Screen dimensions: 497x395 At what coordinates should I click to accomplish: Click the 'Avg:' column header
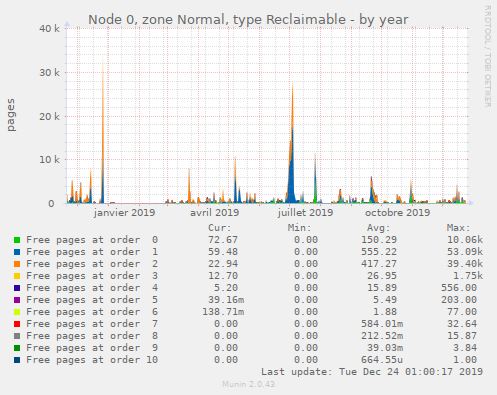tap(379, 228)
